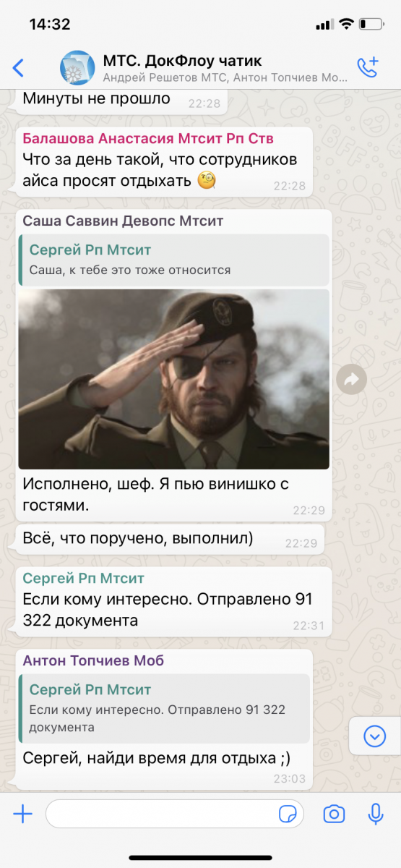Tap quoted reply 'Саша, к тебе это тоже относится'
Viewport: 401px width, 868px height.
173,259
